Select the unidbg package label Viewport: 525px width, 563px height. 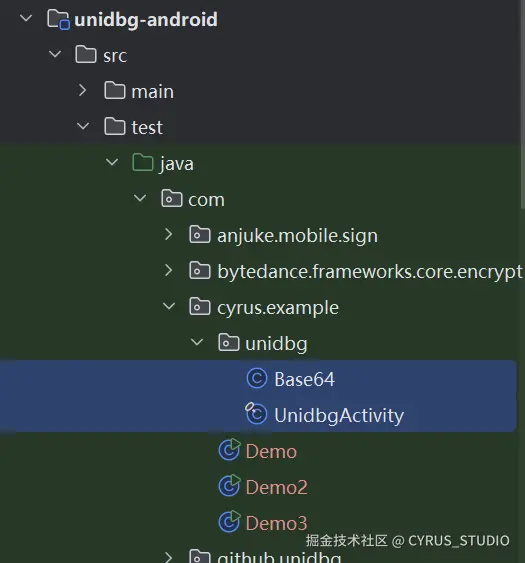(x=277, y=344)
